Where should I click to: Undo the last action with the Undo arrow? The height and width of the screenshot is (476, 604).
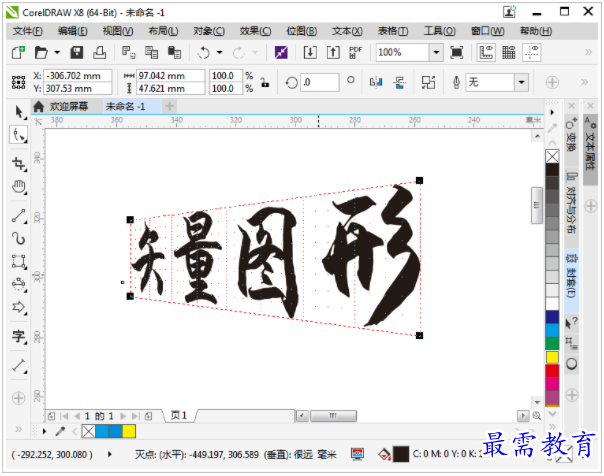pyautogui.click(x=203, y=52)
